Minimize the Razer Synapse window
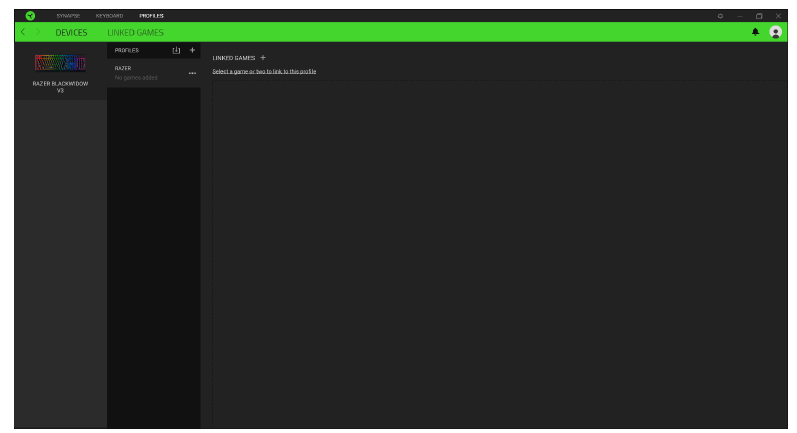This screenshot has height=433, width=797. 740,16
